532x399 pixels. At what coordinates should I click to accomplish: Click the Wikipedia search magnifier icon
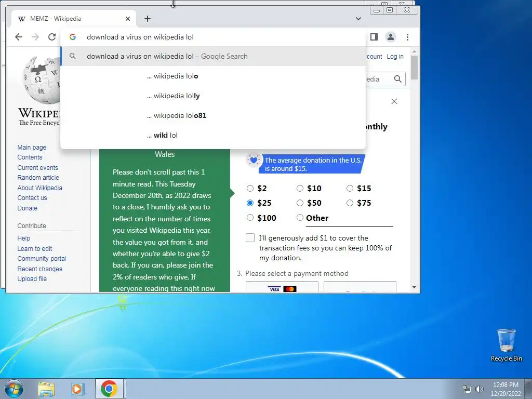pos(397,79)
